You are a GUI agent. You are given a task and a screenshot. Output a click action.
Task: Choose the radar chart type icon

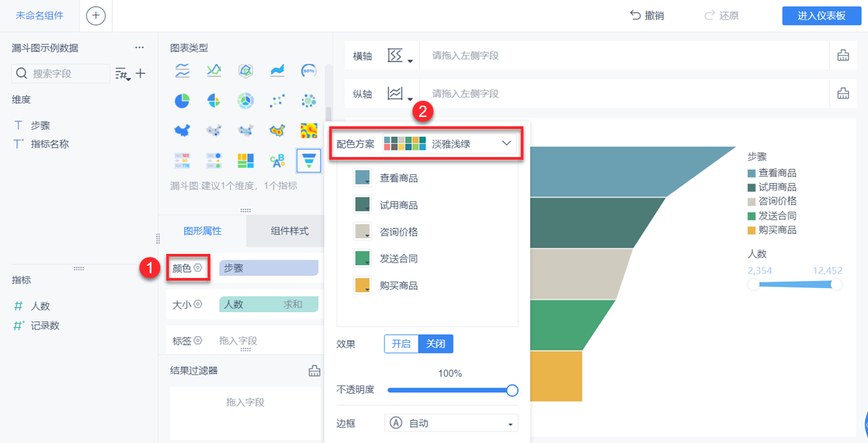[x=246, y=69]
